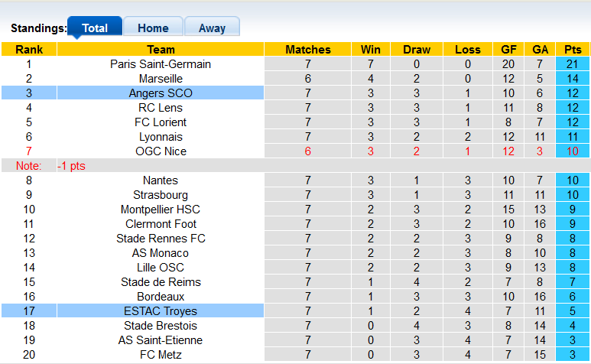The image size is (591, 364).
Task: Select Montpellier HSC in the table
Action: (x=161, y=210)
